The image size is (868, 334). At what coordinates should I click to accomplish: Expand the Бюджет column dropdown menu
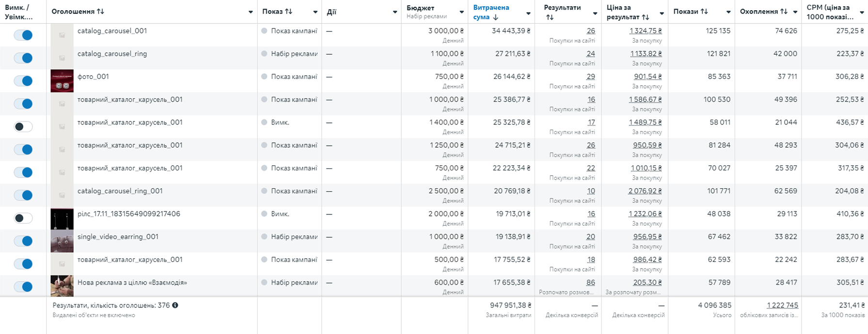(461, 12)
